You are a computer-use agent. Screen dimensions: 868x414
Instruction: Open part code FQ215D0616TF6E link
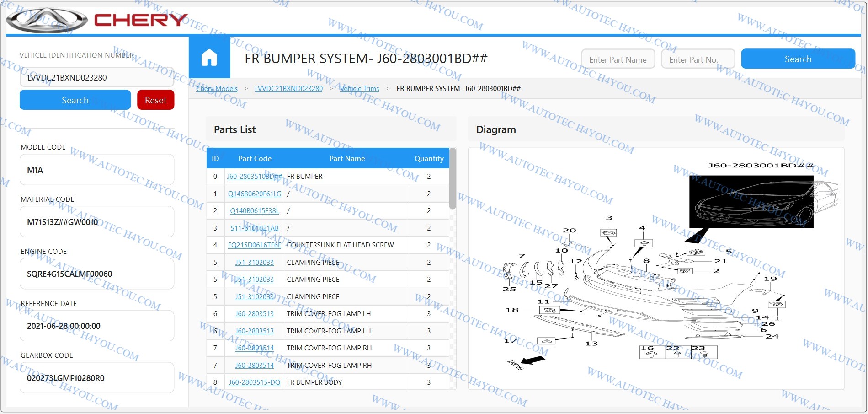[x=255, y=245]
